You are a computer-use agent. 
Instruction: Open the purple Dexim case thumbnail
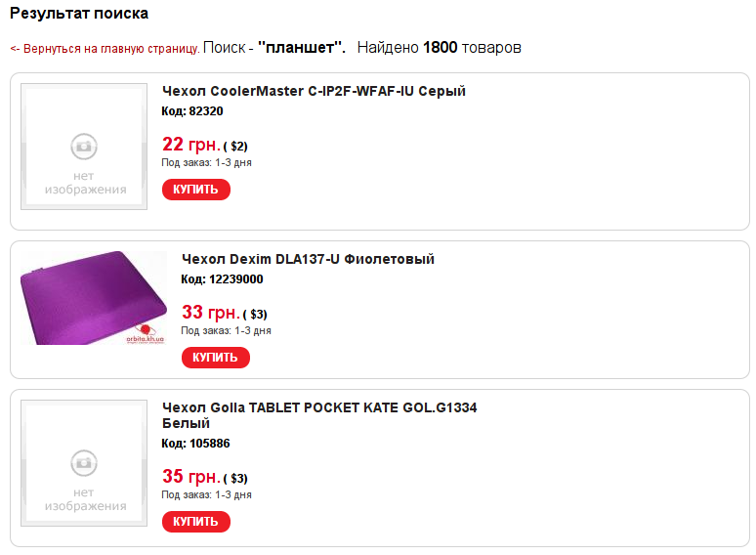(x=80, y=297)
